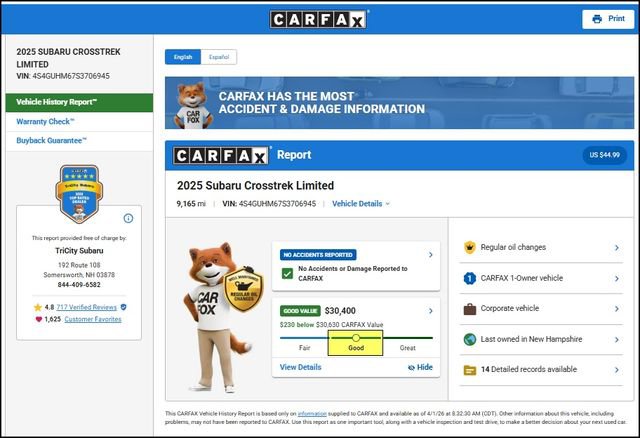Image resolution: width=640 pixels, height=438 pixels.
Task: Open Buyback Guarantee in sidebar
Action: [x=79, y=141]
